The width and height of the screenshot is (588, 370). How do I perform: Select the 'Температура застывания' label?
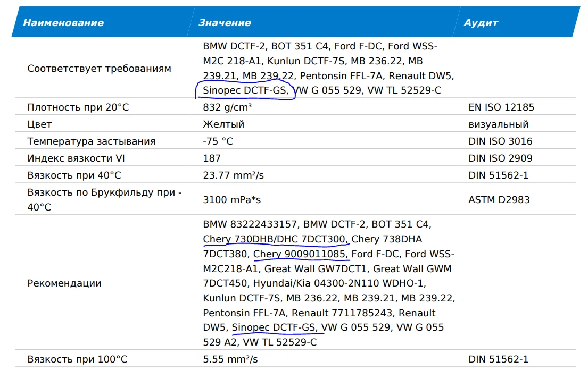(x=91, y=141)
